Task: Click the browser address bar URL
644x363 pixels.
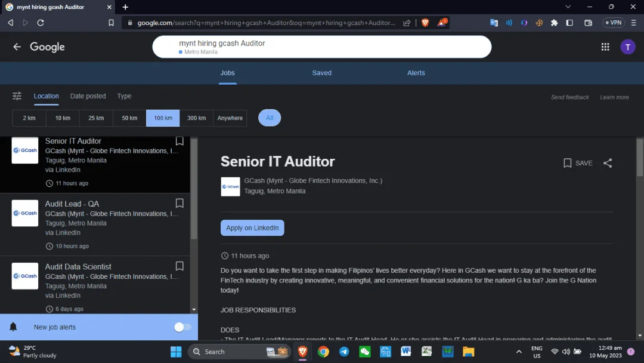Action: (266, 23)
